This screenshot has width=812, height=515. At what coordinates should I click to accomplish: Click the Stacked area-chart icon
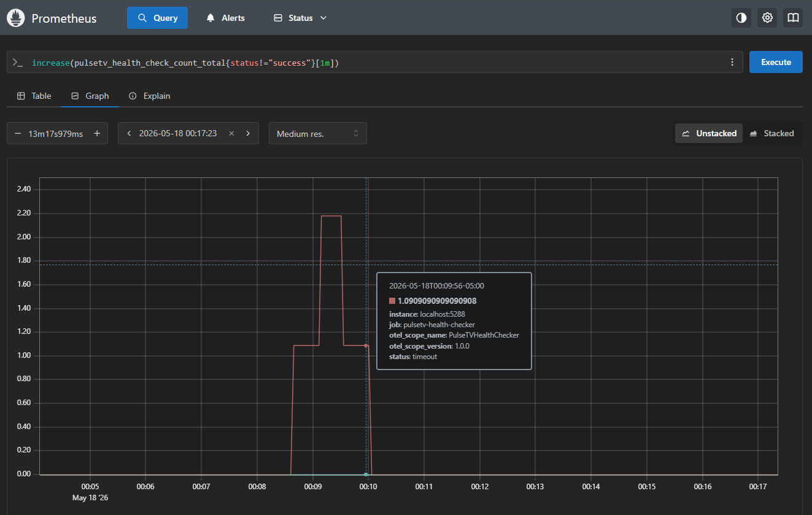click(x=753, y=133)
